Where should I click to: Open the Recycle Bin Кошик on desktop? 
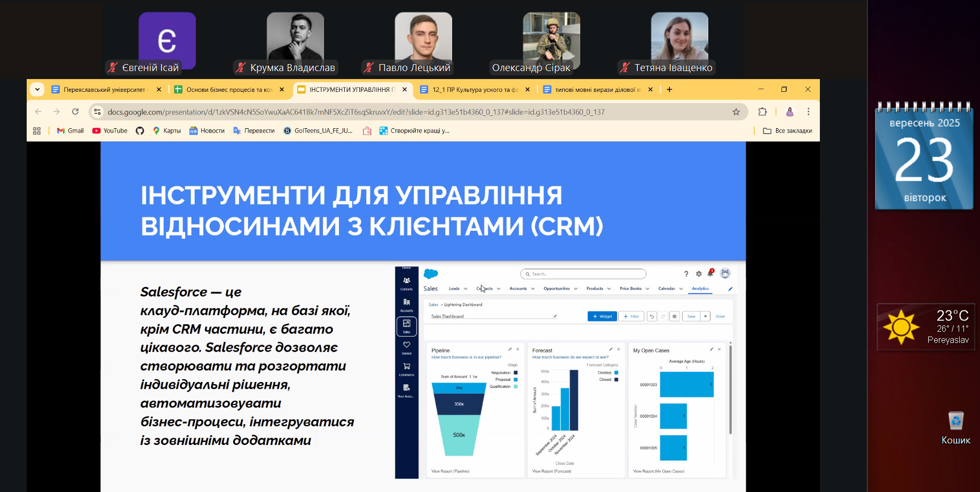[955, 426]
